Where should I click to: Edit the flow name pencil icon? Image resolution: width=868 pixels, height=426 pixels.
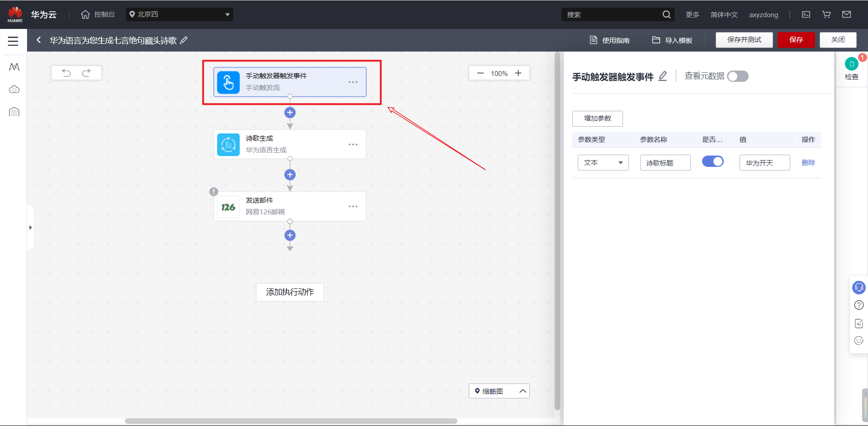[184, 40]
